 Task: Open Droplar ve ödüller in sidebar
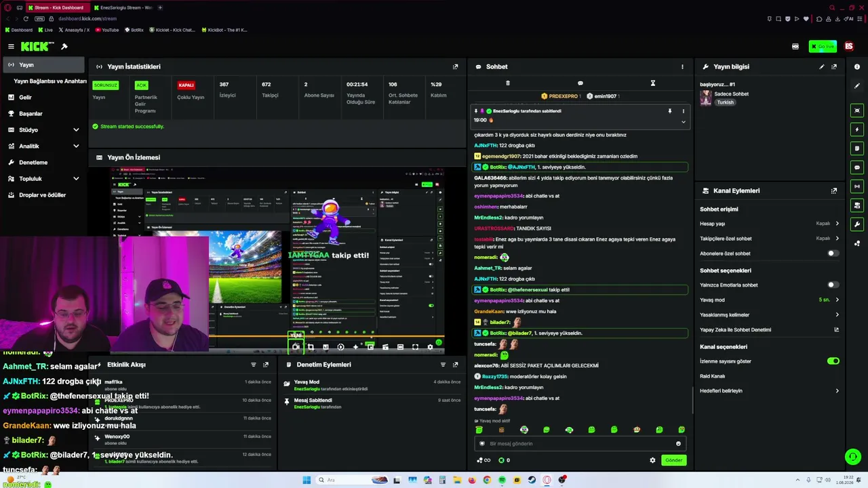(x=43, y=195)
